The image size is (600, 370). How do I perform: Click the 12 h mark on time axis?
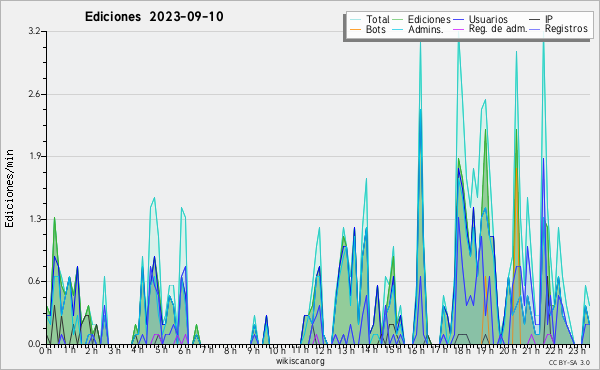[323, 350]
